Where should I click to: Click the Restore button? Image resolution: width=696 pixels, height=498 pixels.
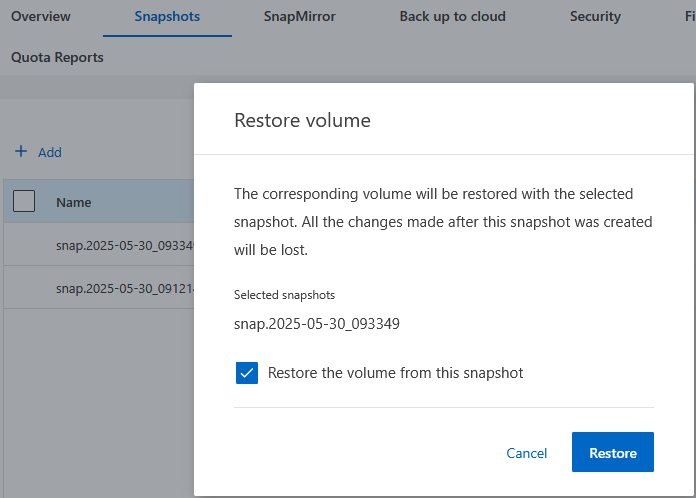(613, 452)
